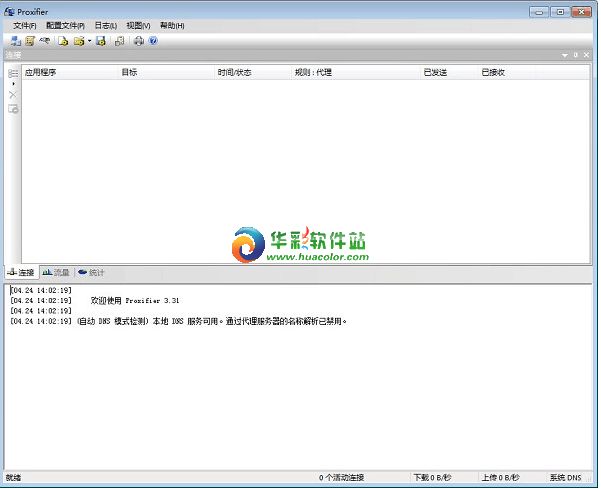This screenshot has height=489, width=601.
Task: Open the 帮助(H) menu
Action: pos(172,26)
